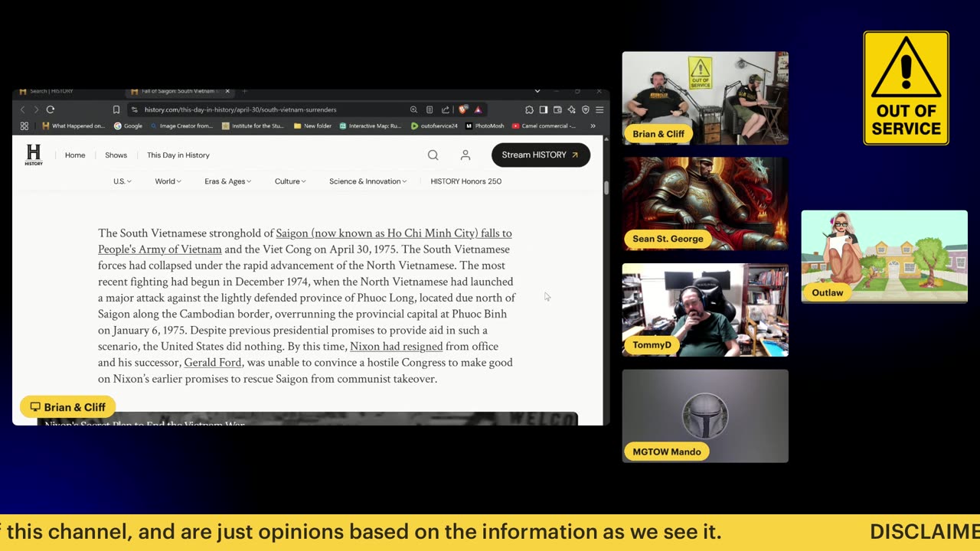Open Brave Wallet icon
The width and height of the screenshot is (980, 551).
(x=557, y=109)
